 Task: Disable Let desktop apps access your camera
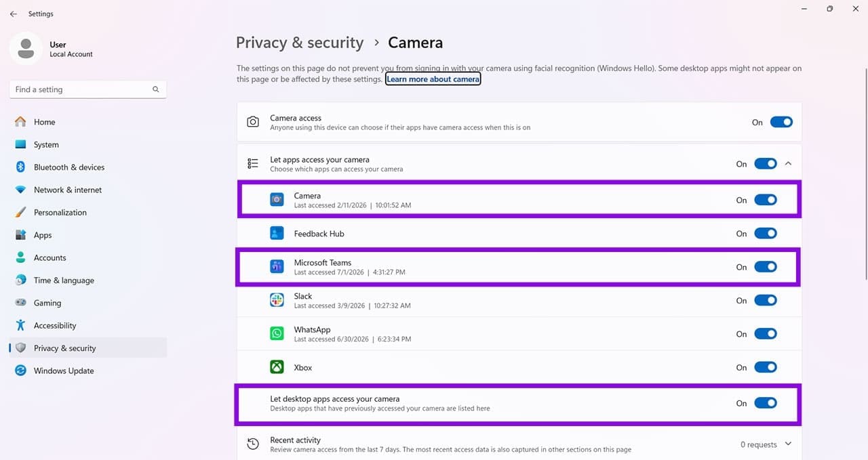pos(766,403)
